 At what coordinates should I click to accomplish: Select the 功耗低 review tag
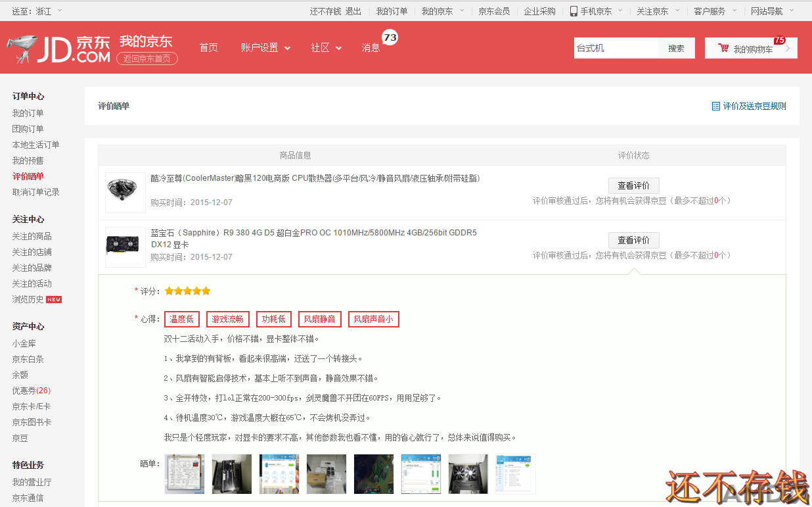tap(274, 320)
